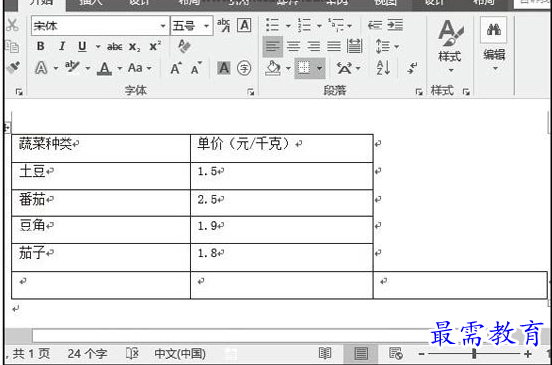Click the cell containing 土豆
Viewport: 552px width, 365px height.
click(x=101, y=176)
